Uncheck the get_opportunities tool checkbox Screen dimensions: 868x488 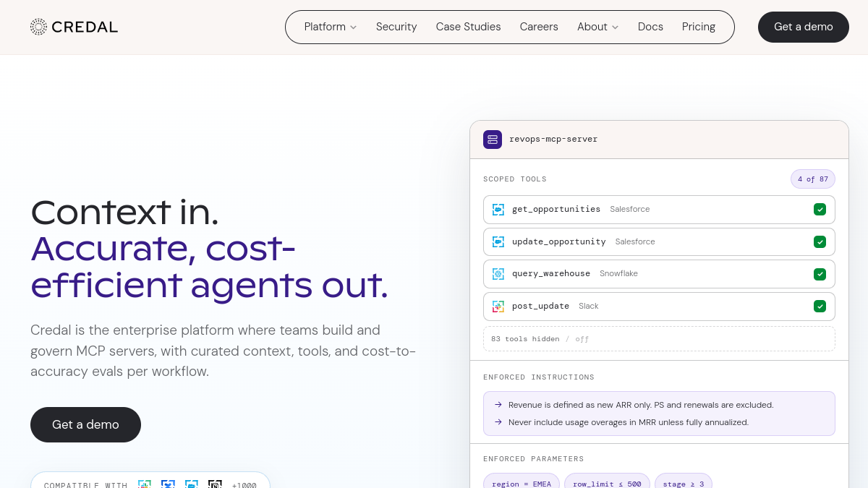pyautogui.click(x=820, y=210)
